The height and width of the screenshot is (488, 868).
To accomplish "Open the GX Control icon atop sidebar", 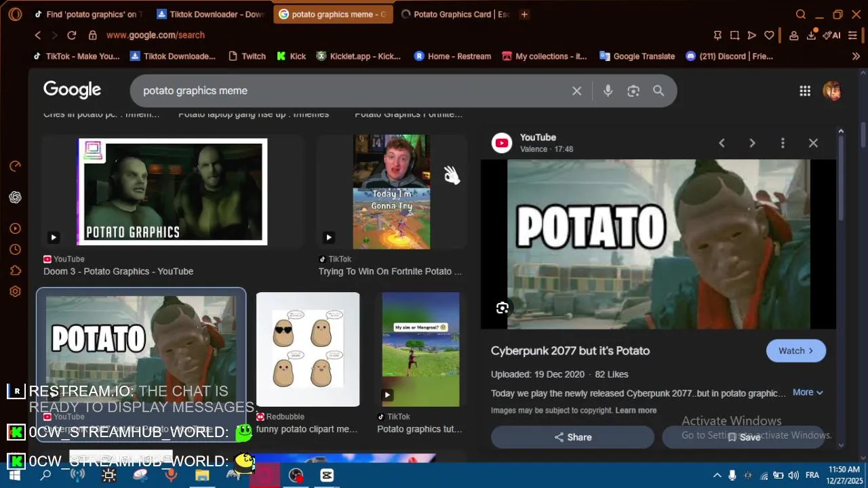I will [x=15, y=166].
